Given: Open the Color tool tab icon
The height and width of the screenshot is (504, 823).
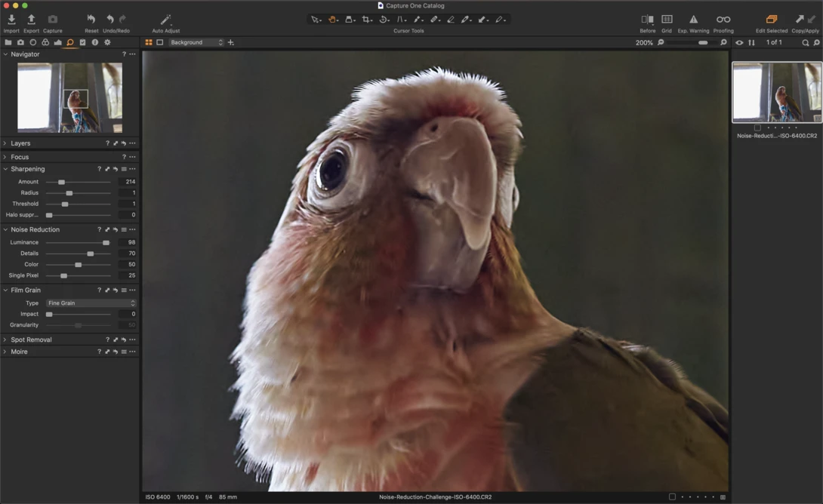Looking at the screenshot, I should coord(45,42).
